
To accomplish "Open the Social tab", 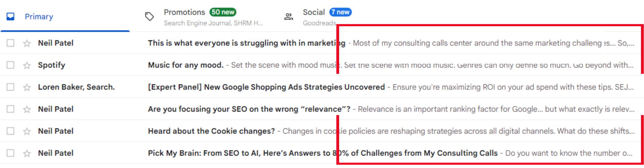I will pos(317,17).
